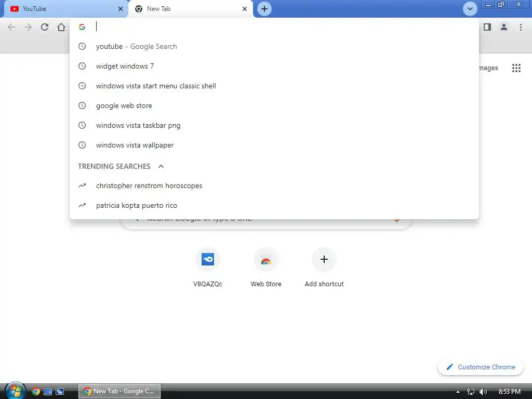The width and height of the screenshot is (532, 399).
Task: Add a new tab with plus button
Action: point(264,9)
